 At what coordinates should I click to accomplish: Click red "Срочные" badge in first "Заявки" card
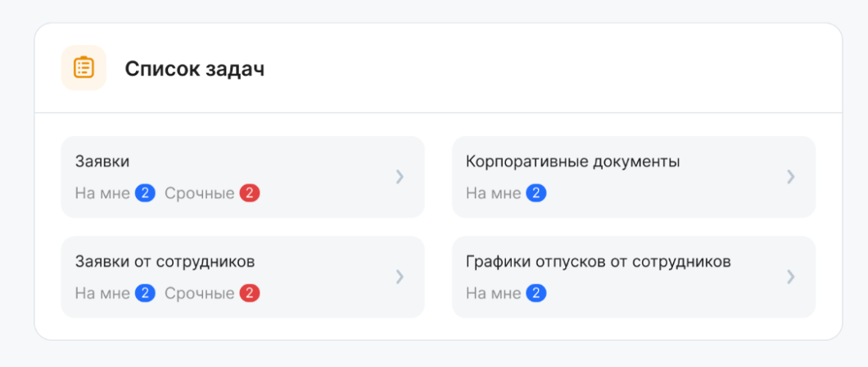[250, 193]
